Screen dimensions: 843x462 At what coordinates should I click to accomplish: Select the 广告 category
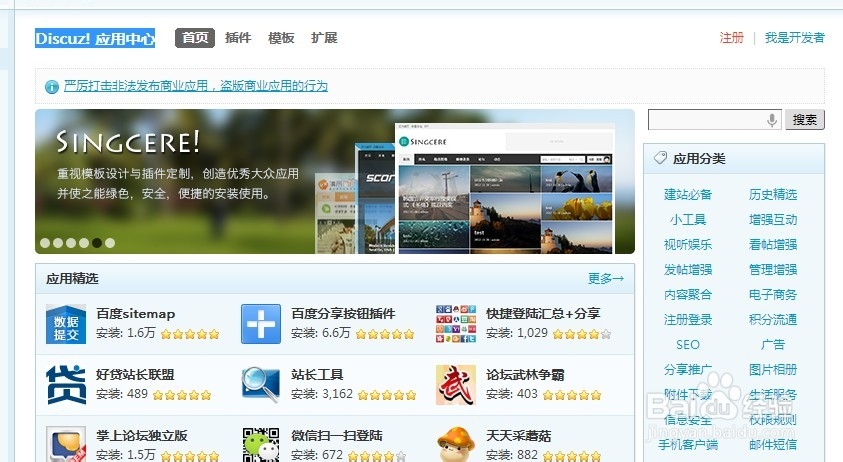click(x=773, y=345)
